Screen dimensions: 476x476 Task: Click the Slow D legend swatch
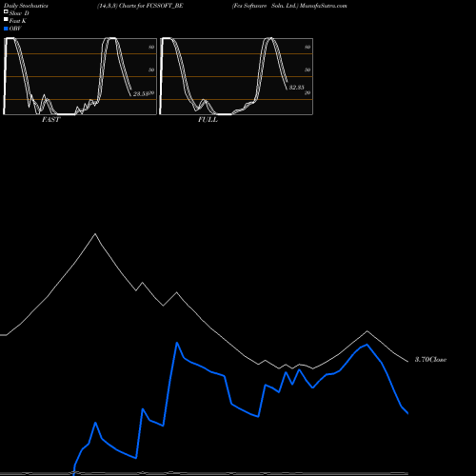click(x=6, y=11)
